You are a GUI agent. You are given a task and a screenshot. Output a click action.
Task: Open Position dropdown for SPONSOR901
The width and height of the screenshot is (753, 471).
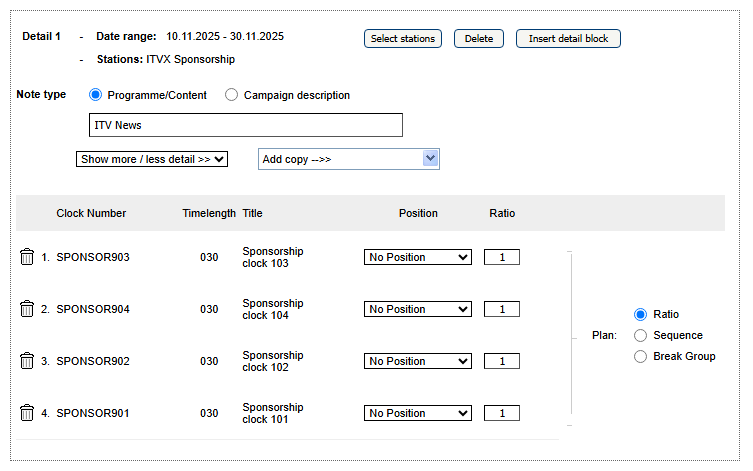[x=417, y=413]
